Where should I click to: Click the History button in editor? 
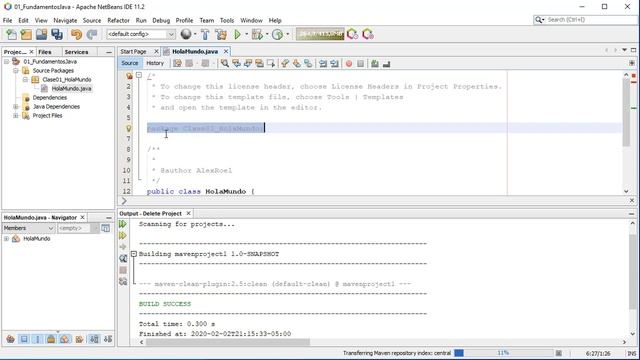155,63
